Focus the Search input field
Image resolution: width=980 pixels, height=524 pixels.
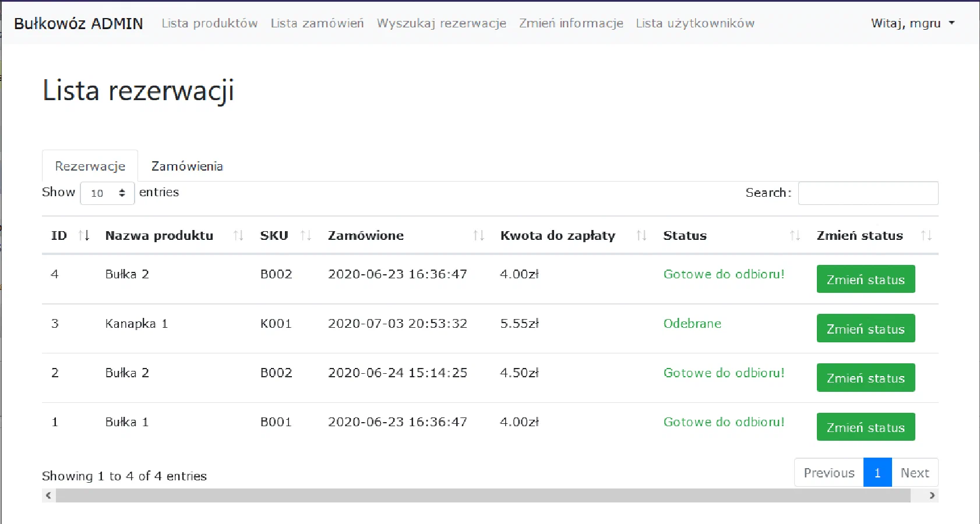pyautogui.click(x=868, y=193)
